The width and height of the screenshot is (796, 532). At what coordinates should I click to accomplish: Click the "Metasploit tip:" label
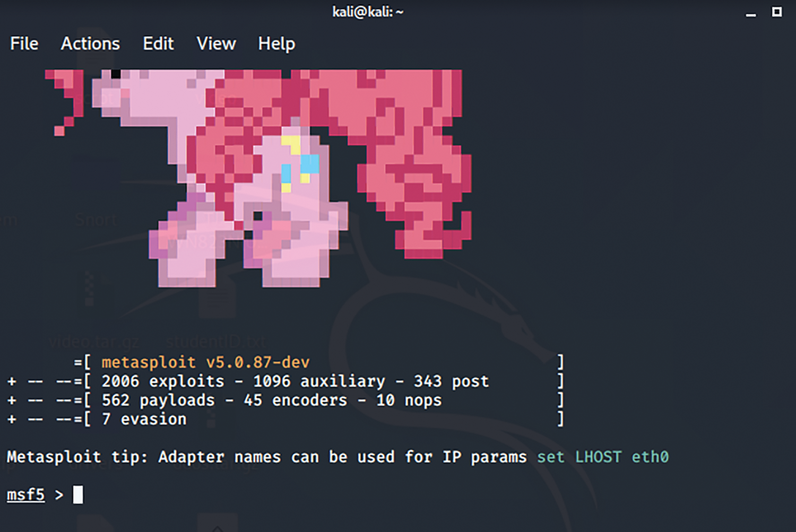[x=77, y=457]
